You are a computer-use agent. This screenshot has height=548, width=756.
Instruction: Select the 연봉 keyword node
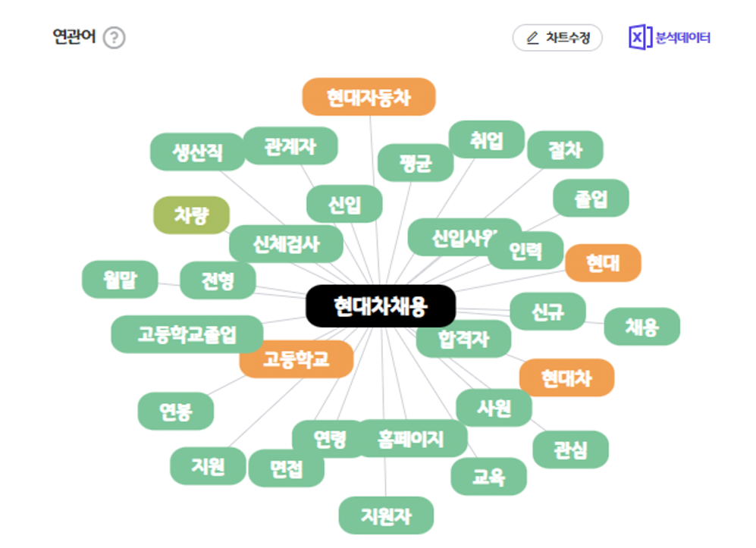tap(176, 411)
